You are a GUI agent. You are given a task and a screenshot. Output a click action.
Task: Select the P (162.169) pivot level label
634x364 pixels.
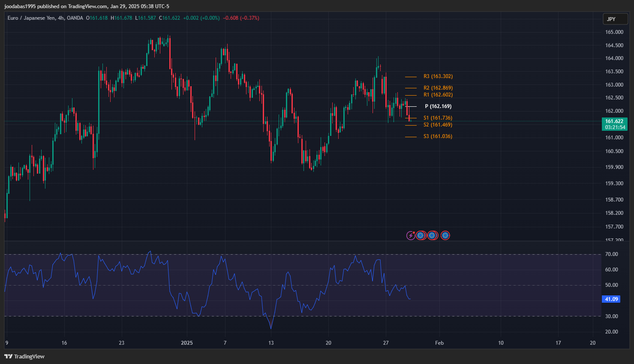(438, 106)
